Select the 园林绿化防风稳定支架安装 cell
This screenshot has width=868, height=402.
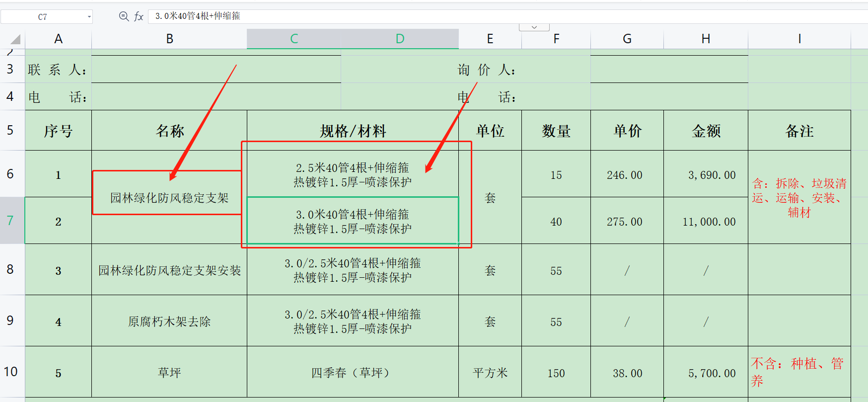[169, 270]
